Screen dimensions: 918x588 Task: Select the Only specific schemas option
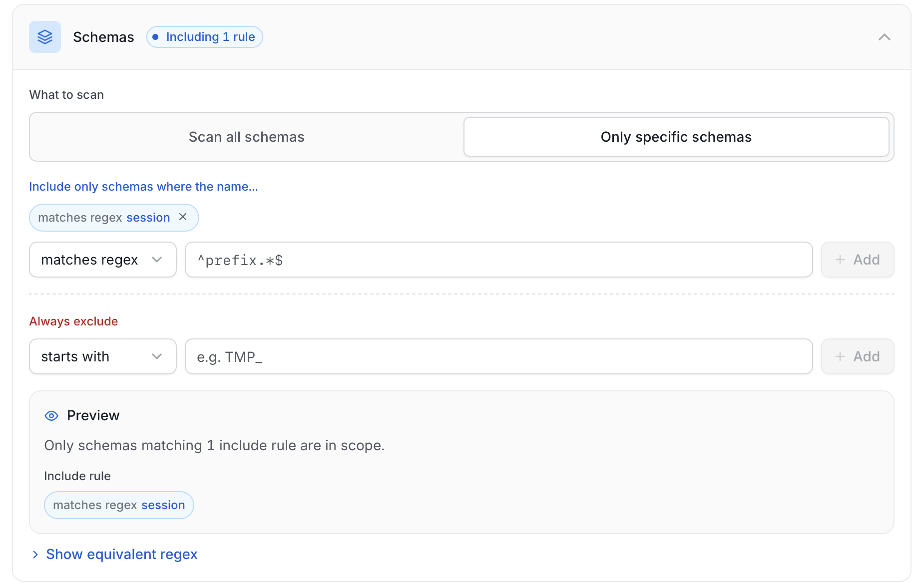pyautogui.click(x=676, y=137)
